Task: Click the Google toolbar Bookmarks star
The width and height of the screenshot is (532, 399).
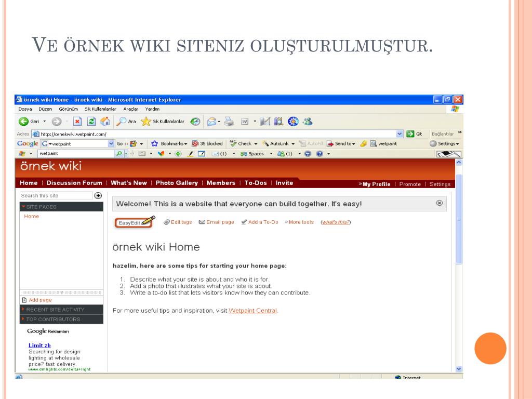Action: [x=155, y=143]
